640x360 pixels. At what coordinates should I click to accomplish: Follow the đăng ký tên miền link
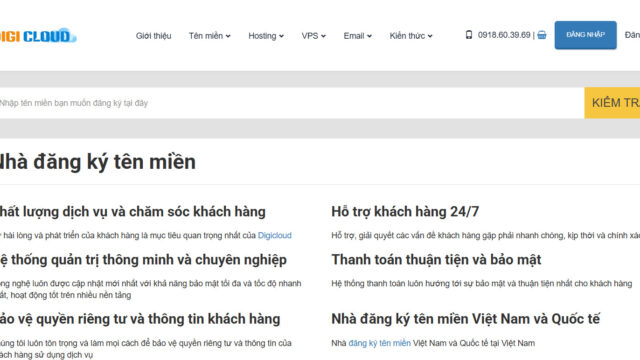[380, 343]
